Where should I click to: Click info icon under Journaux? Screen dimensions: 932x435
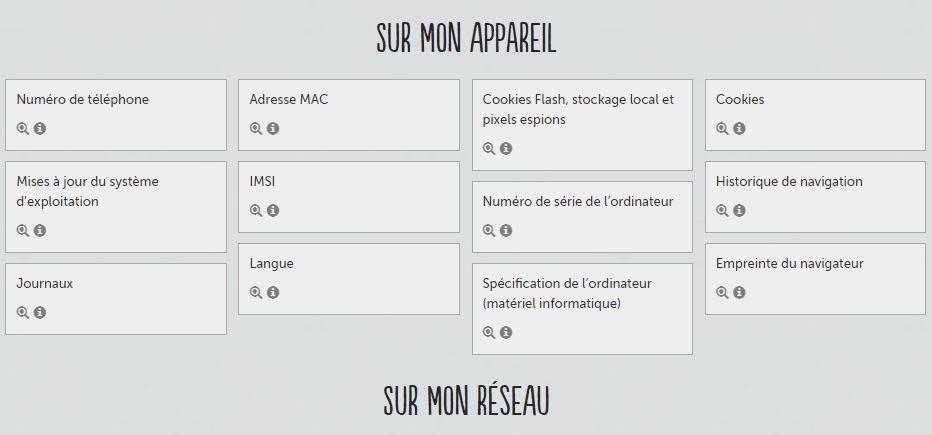pos(40,313)
